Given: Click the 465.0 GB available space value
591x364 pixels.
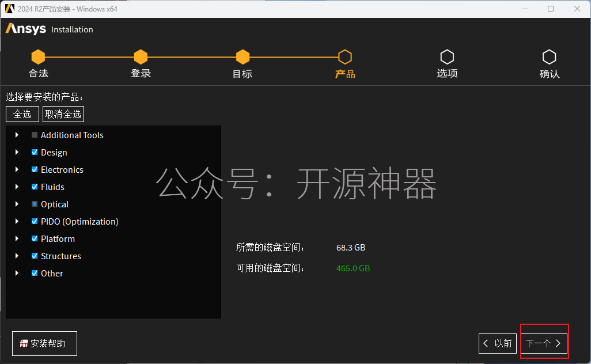Looking at the screenshot, I should [353, 268].
